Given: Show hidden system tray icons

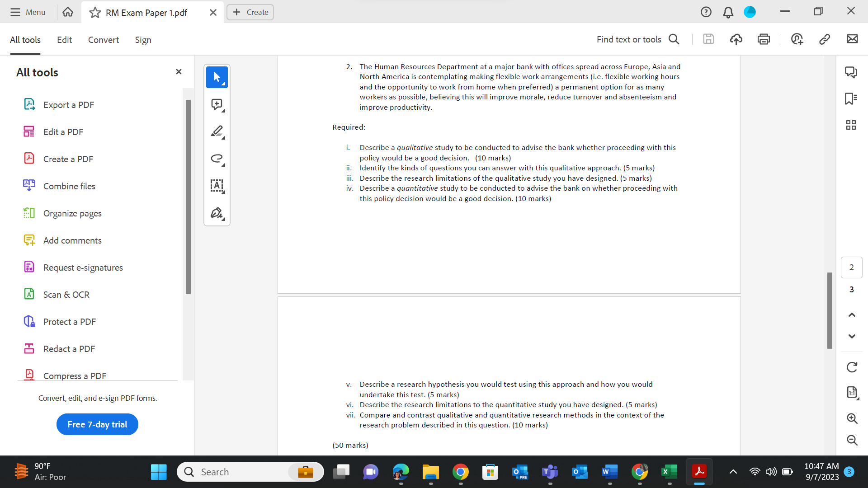Looking at the screenshot, I should (x=733, y=472).
